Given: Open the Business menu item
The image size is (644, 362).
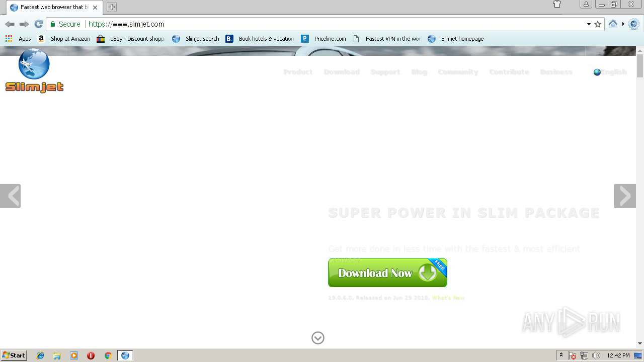Looking at the screenshot, I should (x=556, y=72).
